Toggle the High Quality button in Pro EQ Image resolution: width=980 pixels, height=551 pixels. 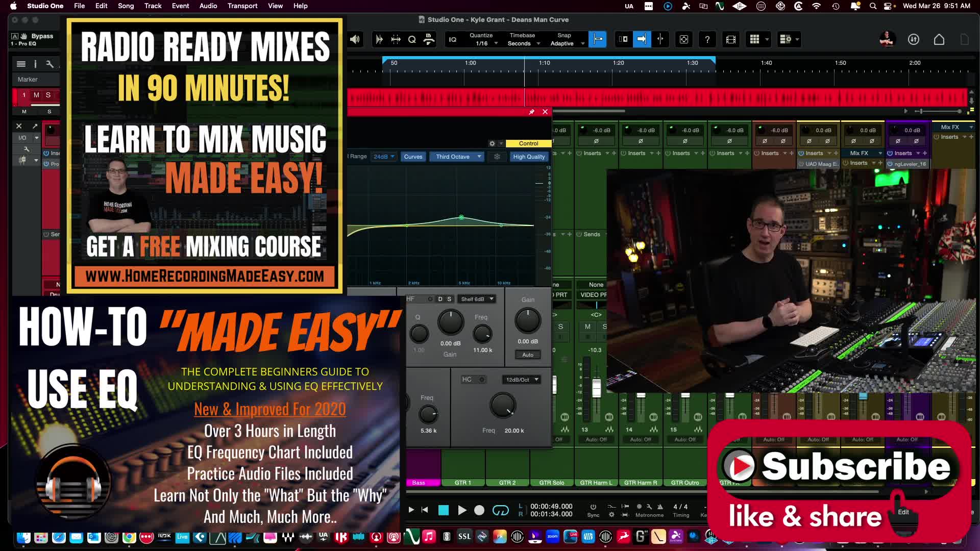[529, 157]
